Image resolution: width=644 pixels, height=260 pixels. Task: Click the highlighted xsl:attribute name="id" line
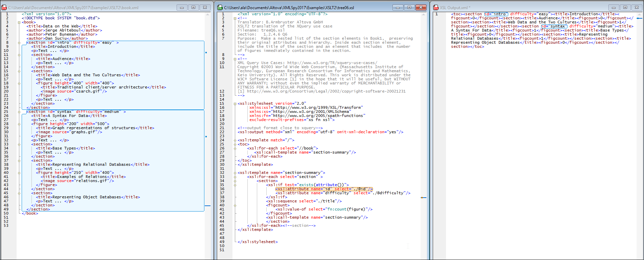(324, 189)
